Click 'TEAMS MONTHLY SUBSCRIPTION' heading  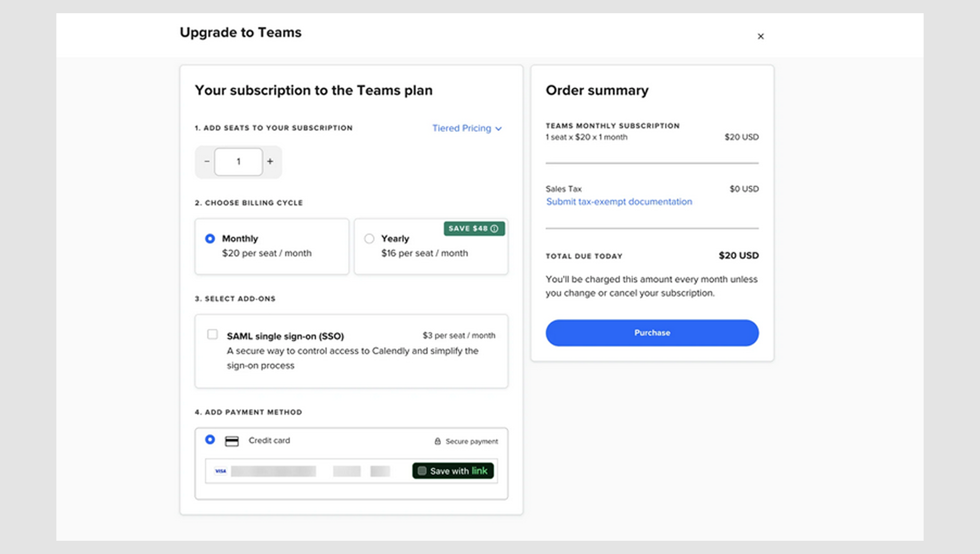click(612, 126)
